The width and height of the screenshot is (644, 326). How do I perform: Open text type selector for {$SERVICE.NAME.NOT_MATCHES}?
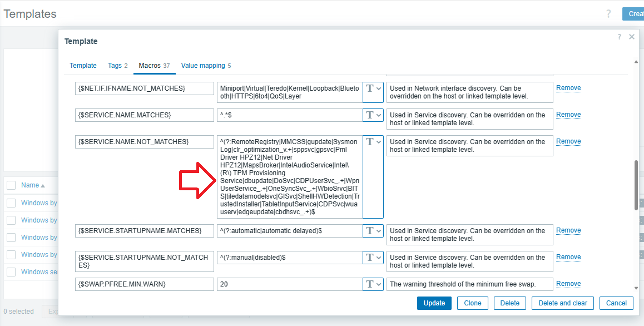pyautogui.click(x=373, y=142)
